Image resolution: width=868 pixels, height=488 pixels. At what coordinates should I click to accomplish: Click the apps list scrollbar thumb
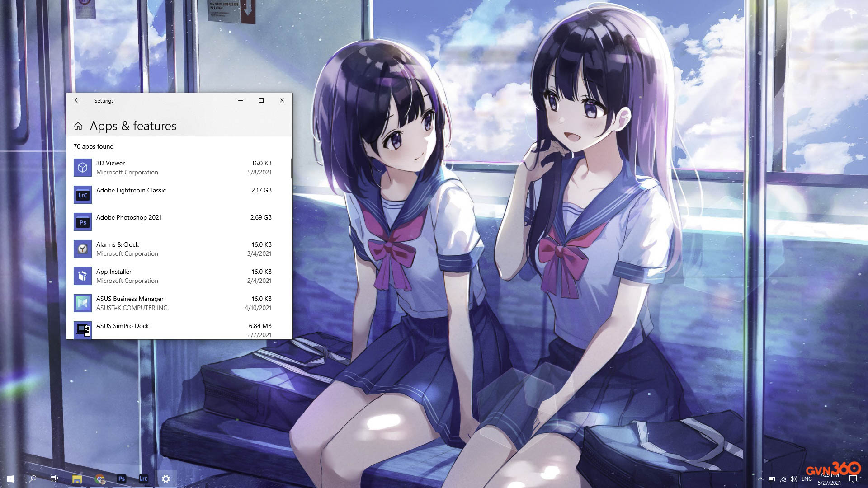point(291,168)
